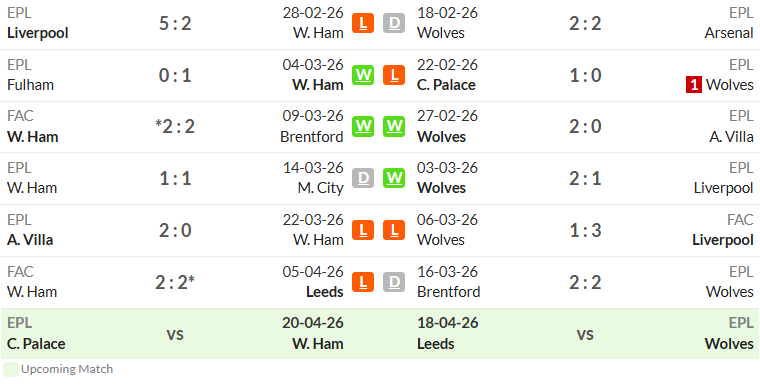Click the W badge for Wolves vs A. Villa 2:0
The width and height of the screenshot is (760, 386).
[x=394, y=127]
